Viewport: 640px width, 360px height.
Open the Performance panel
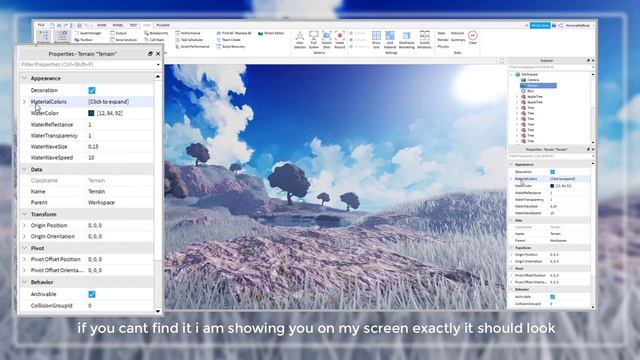(x=188, y=33)
